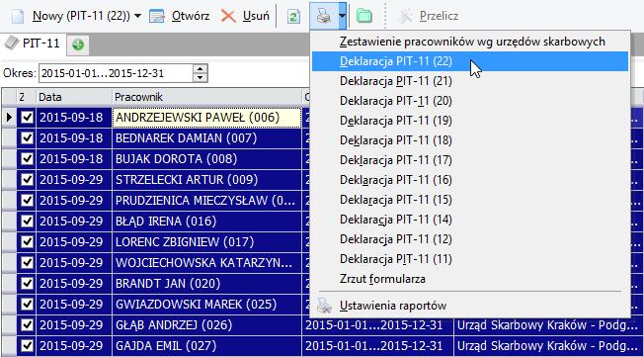
Task: Open dropdown arrow next to Nowy (PIT-11 (22))
Action: pos(137,16)
